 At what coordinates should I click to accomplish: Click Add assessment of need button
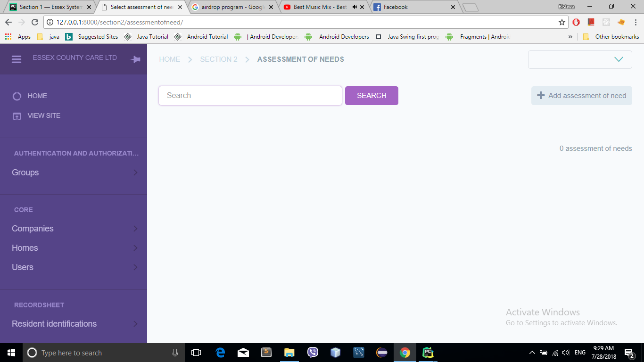[581, 96]
